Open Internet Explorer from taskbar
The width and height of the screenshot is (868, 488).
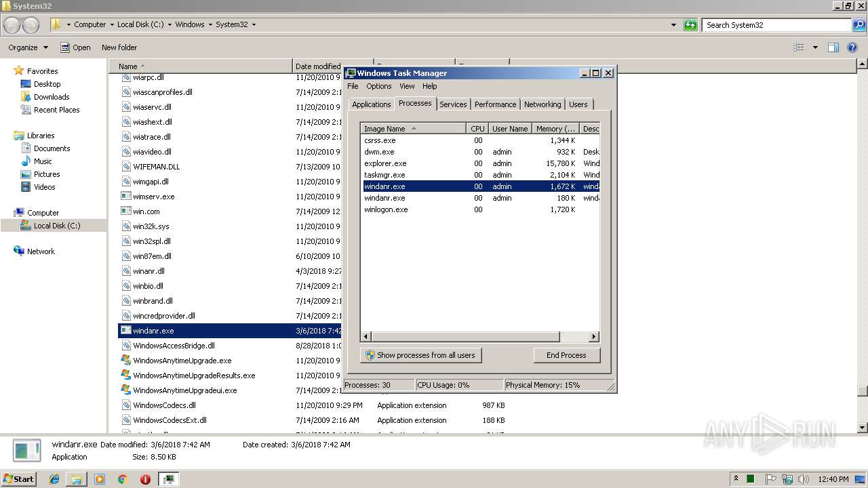55,479
